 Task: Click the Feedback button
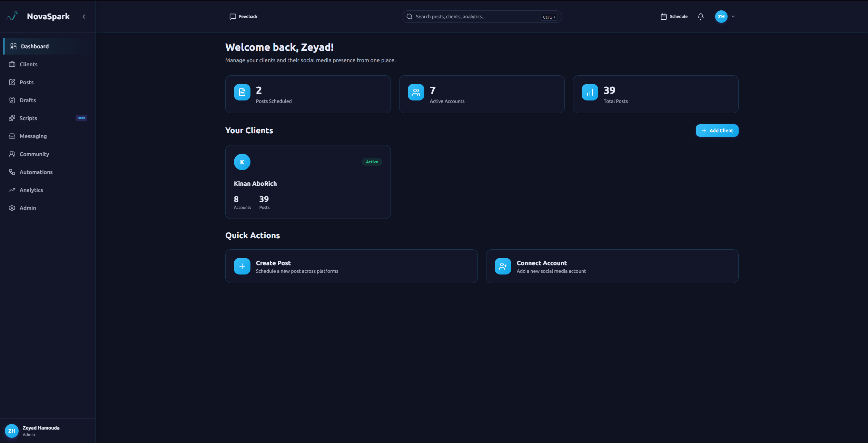point(244,17)
